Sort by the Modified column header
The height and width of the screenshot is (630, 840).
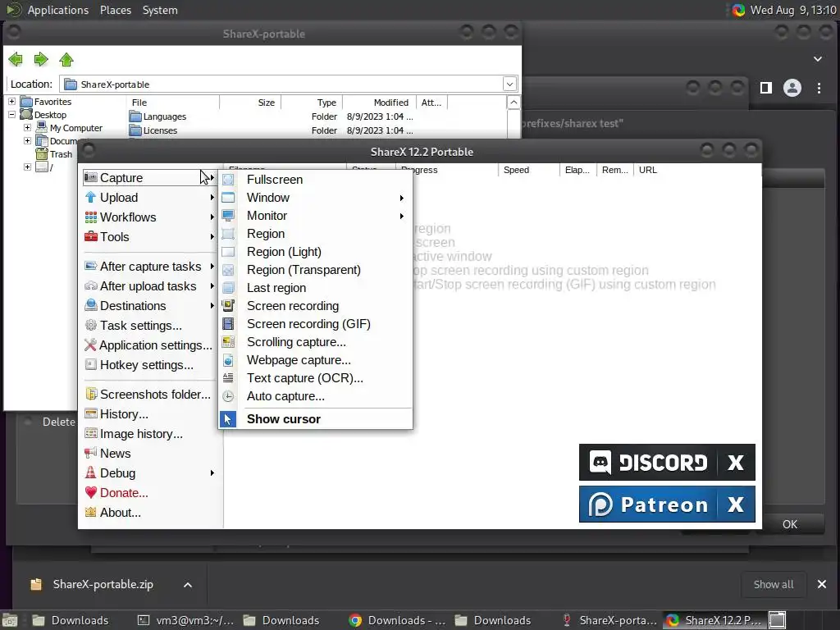coord(379,103)
